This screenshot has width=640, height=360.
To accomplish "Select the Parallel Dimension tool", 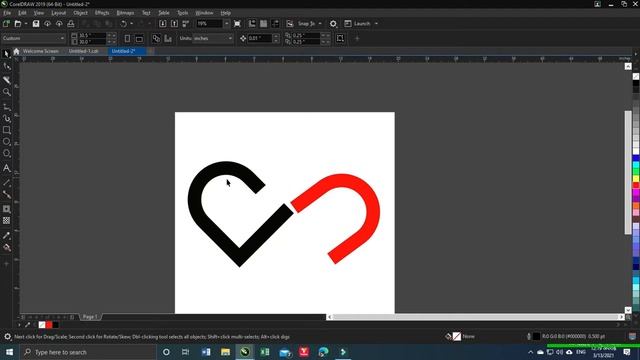I will point(7,182).
